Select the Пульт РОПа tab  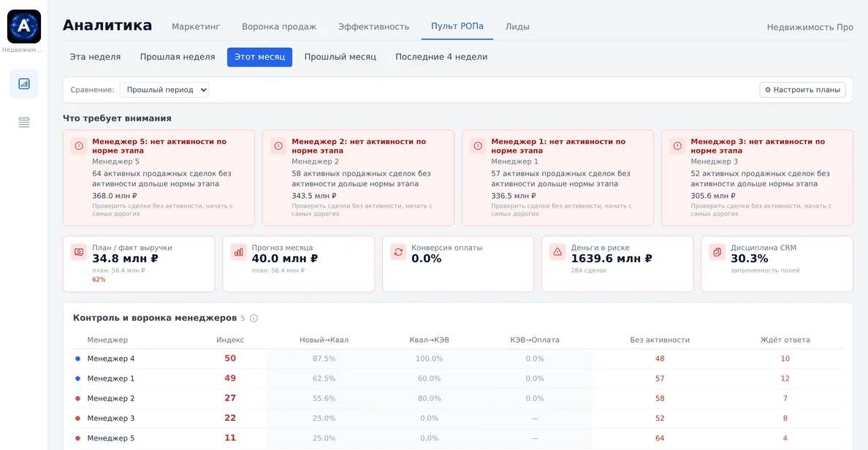coord(457,26)
